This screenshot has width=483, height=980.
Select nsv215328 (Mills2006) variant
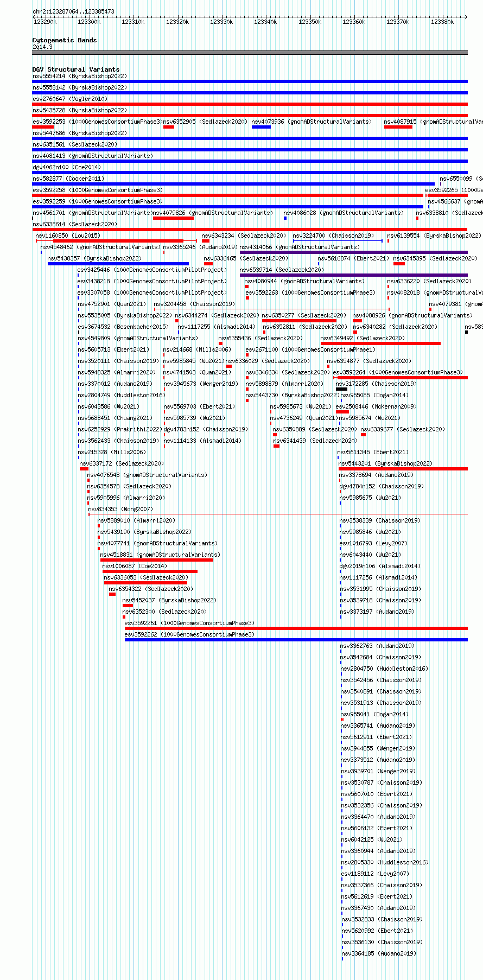click(x=112, y=453)
